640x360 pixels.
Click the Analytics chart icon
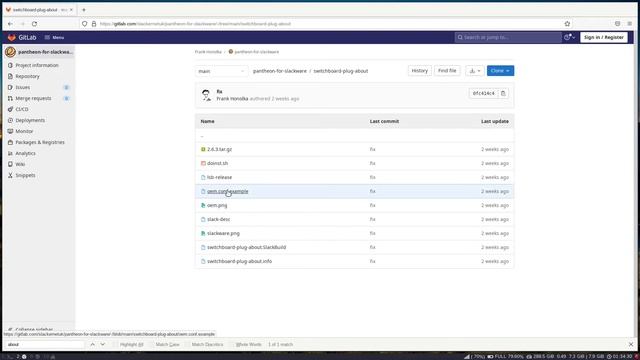click(x=10, y=153)
